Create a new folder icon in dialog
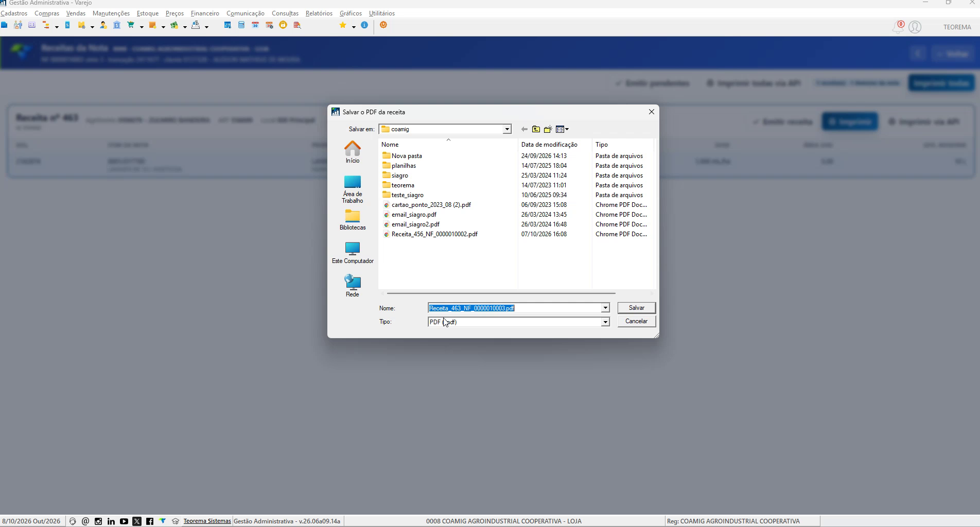This screenshot has width=980, height=527. 548,129
